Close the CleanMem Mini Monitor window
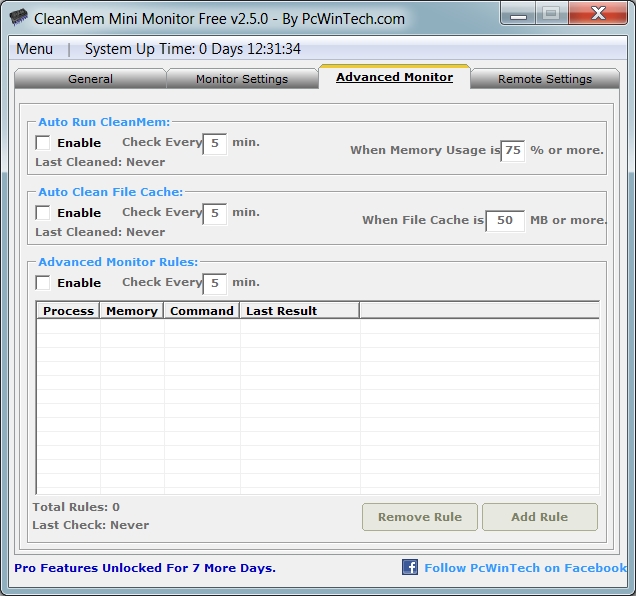This screenshot has height=596, width=636. click(x=598, y=13)
